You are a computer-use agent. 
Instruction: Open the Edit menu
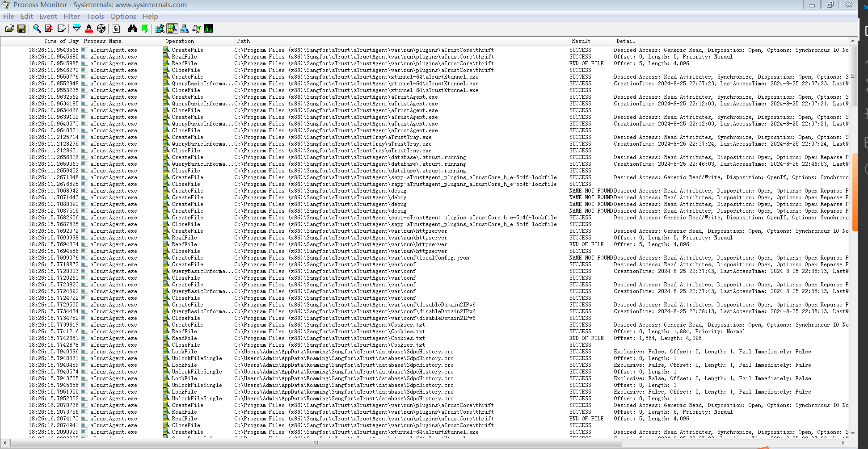[x=27, y=16]
